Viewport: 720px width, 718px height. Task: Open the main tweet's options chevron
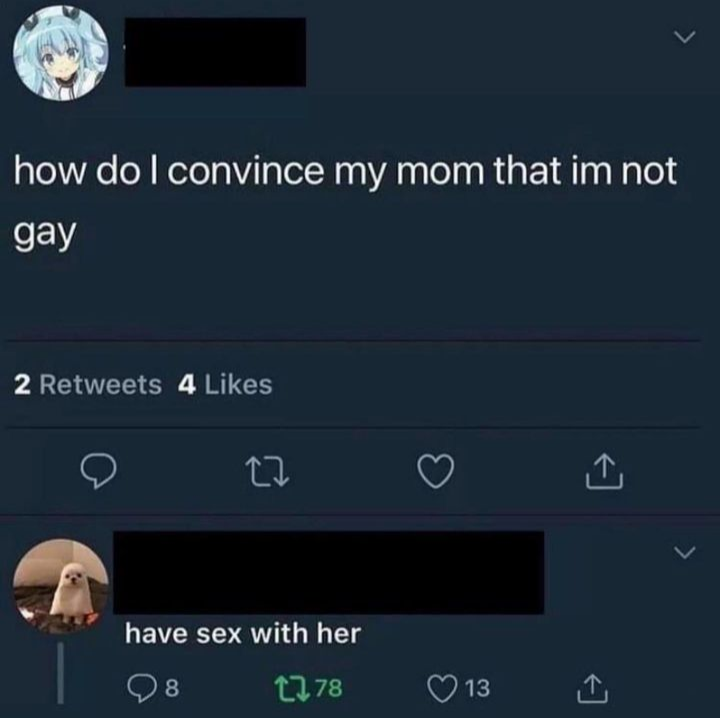tap(685, 37)
